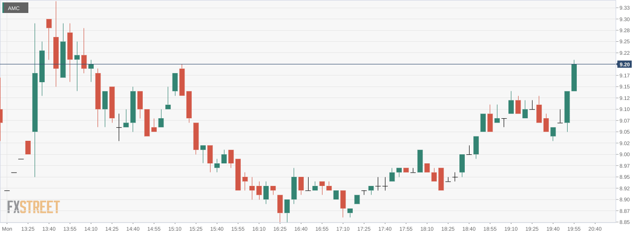This screenshot has height=235, width=644.
Task: Click the 8.85 price axis label
Action: [x=624, y=222]
